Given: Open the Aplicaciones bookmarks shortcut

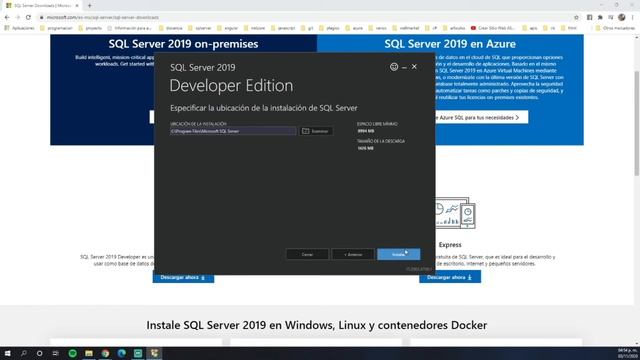Looking at the screenshot, I should pyautogui.click(x=19, y=28).
